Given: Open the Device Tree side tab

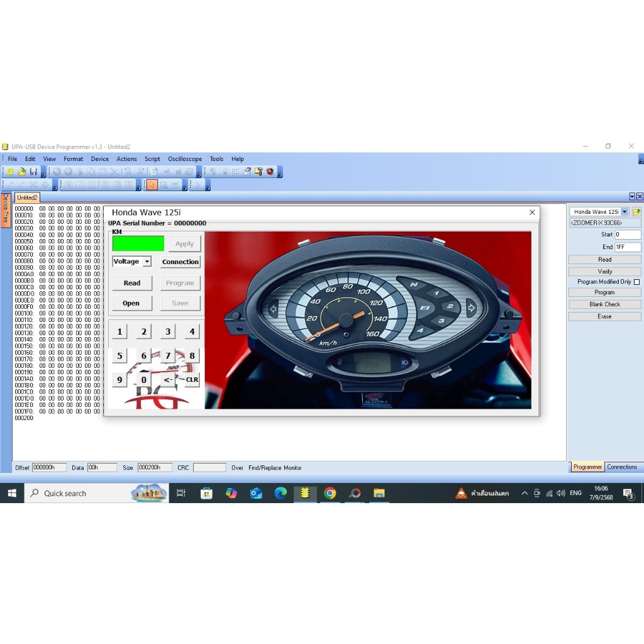Looking at the screenshot, I should pyautogui.click(x=5, y=209).
